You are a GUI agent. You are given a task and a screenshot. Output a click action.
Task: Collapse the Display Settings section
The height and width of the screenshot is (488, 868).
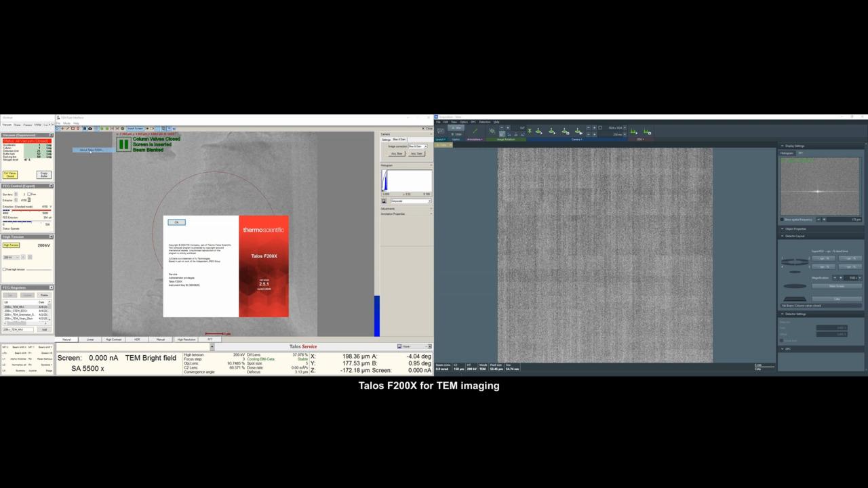click(x=782, y=146)
